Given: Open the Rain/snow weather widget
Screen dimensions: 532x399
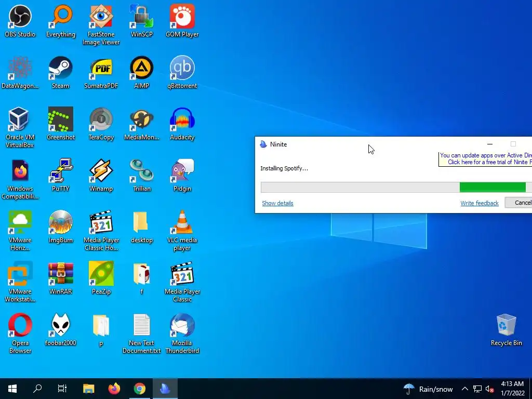Looking at the screenshot, I should click(x=428, y=389).
